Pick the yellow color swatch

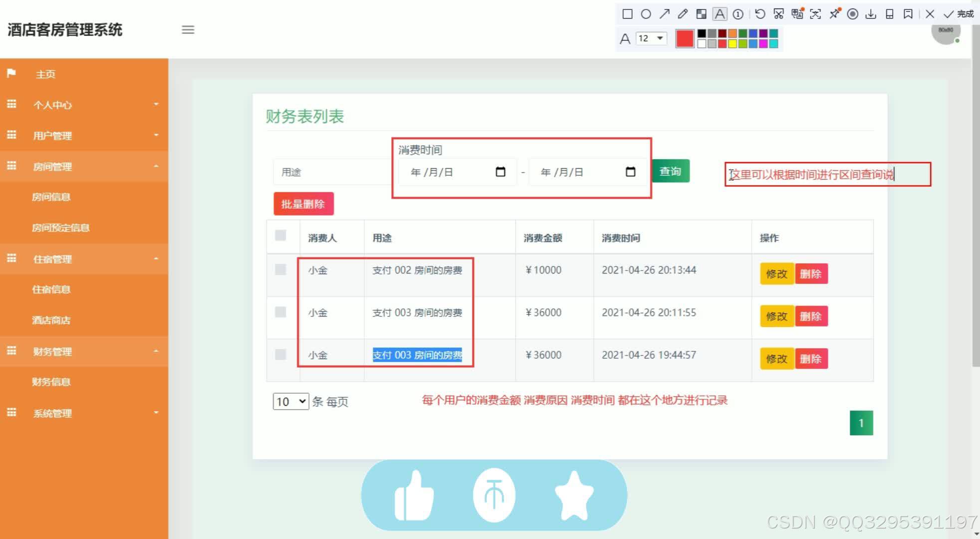(732, 44)
